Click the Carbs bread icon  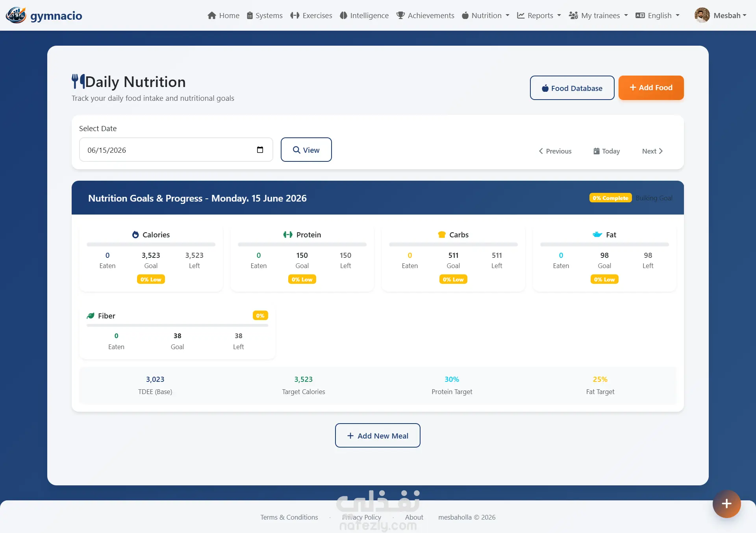[442, 235]
